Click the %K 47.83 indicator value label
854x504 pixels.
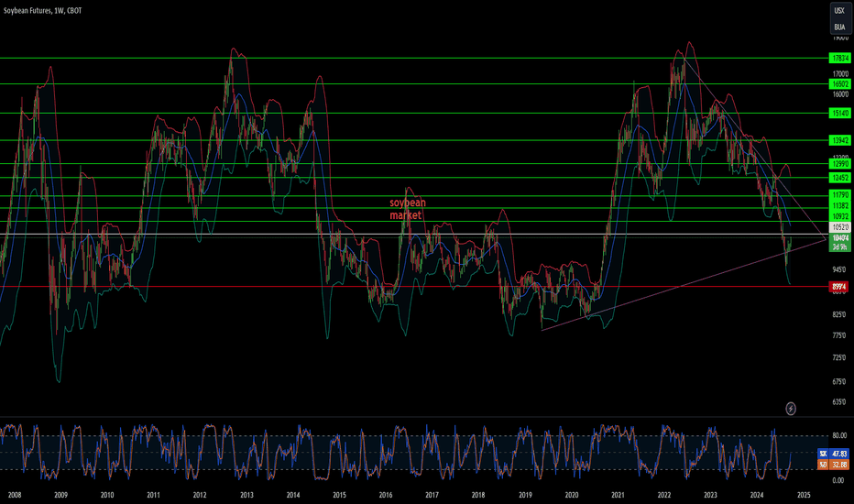[833, 454]
